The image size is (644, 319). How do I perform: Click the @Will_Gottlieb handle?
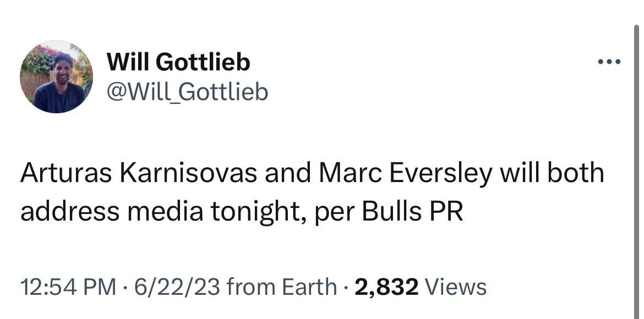click(187, 92)
